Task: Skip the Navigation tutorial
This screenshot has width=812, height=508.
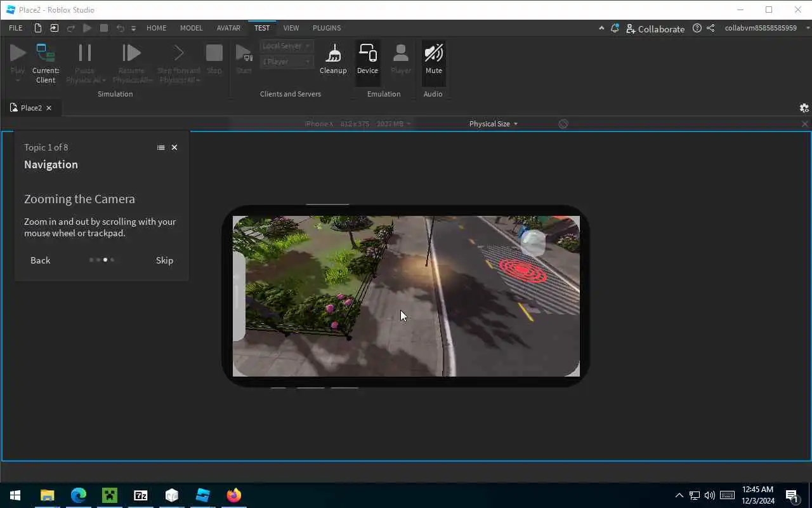Action: point(164,260)
